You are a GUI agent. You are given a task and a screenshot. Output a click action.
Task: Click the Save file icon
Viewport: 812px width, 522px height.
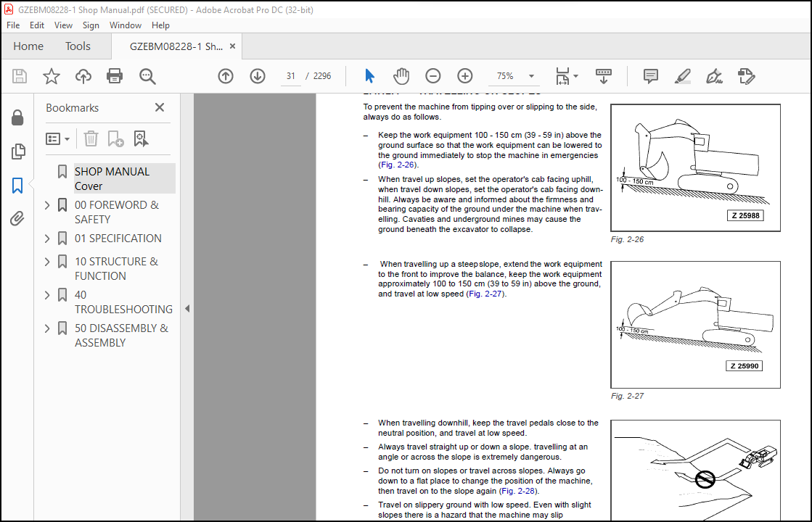(x=20, y=76)
